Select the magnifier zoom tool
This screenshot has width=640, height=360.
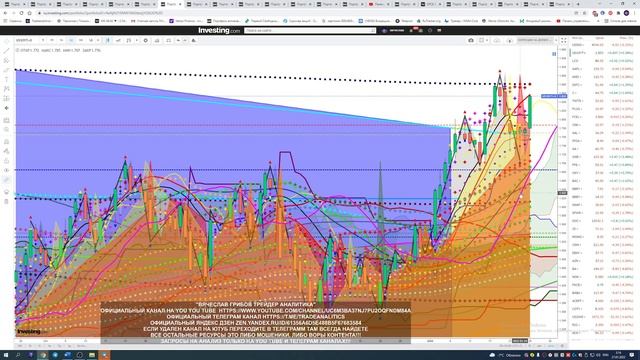click(x=6, y=130)
